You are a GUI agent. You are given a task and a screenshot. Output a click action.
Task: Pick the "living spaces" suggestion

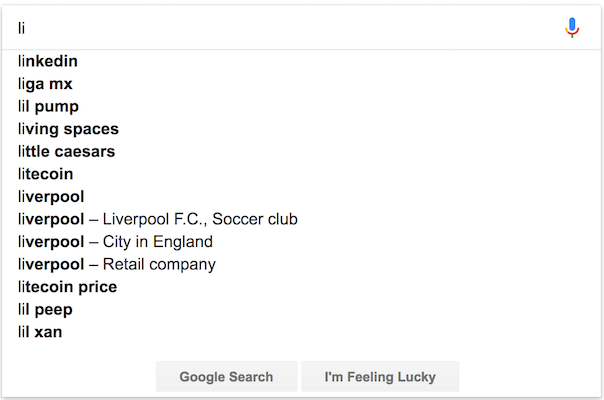pyautogui.click(x=68, y=129)
